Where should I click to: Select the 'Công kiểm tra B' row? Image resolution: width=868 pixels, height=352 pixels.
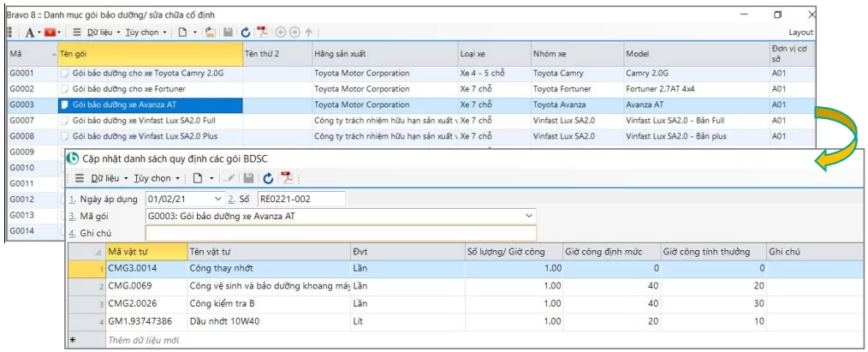(x=221, y=303)
